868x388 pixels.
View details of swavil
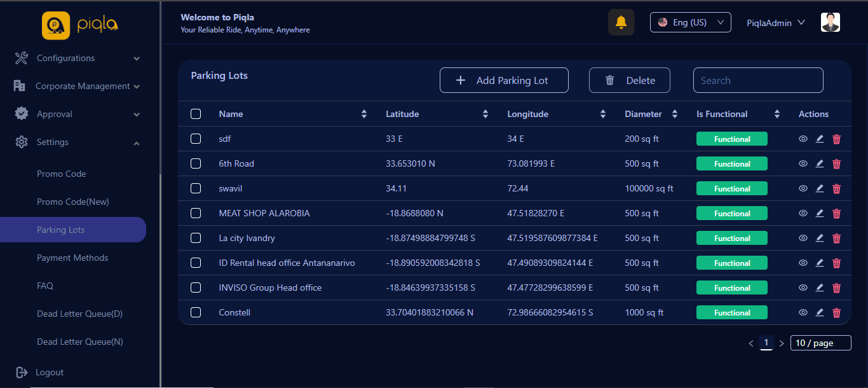[803, 188]
